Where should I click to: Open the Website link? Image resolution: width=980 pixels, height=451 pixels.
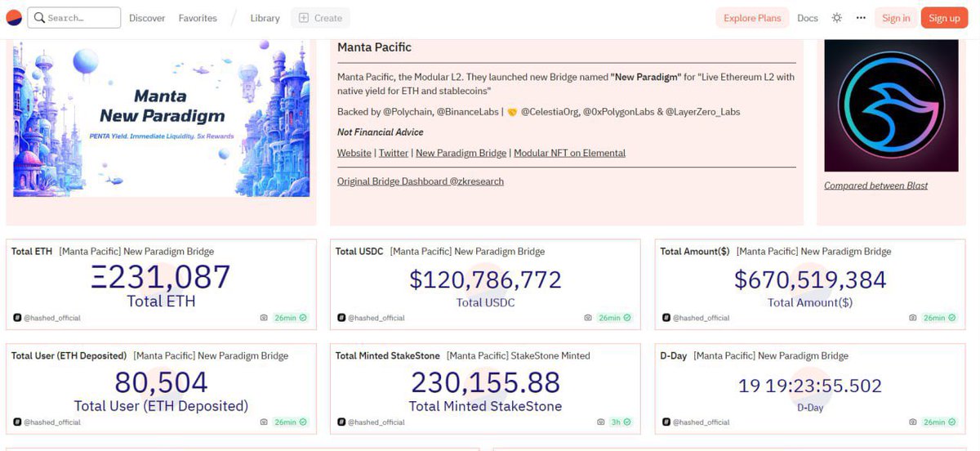[354, 153]
